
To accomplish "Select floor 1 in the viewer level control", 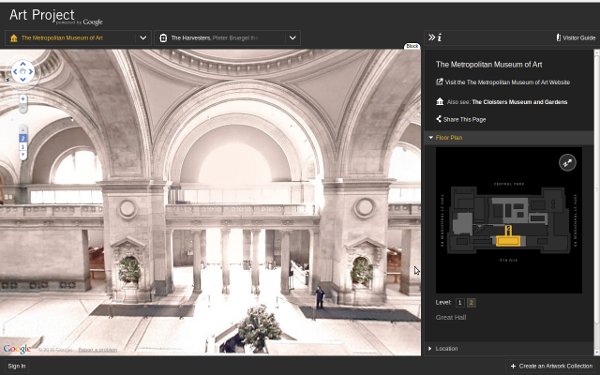I will [23, 147].
